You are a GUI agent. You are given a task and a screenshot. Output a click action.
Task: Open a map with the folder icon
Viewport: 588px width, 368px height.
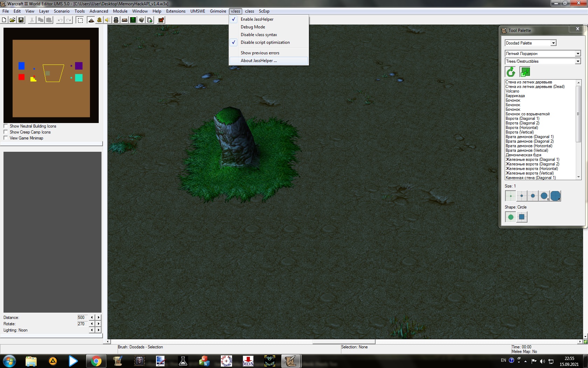[x=13, y=20]
